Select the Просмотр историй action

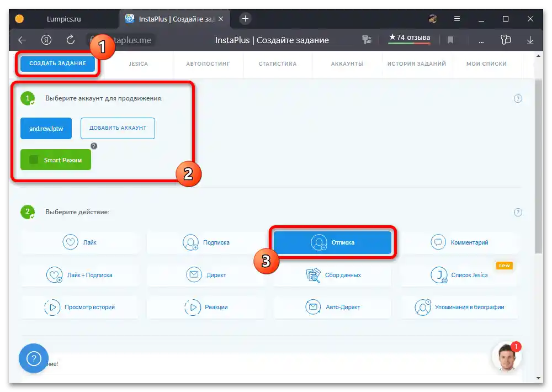point(79,307)
